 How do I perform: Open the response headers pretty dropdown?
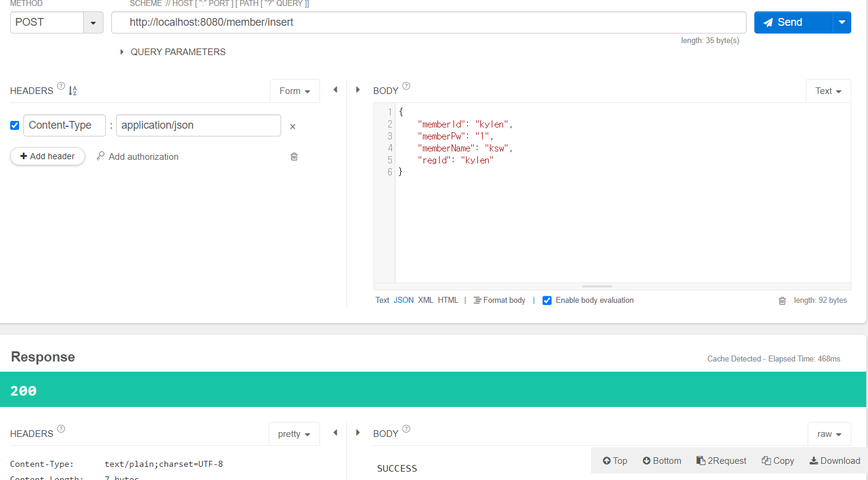coord(294,434)
